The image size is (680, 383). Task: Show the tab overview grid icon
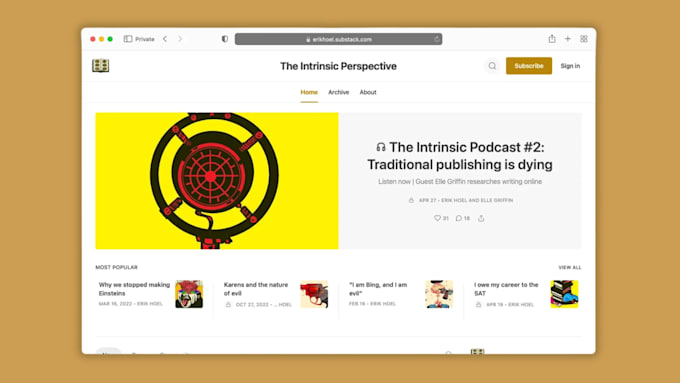tap(584, 39)
